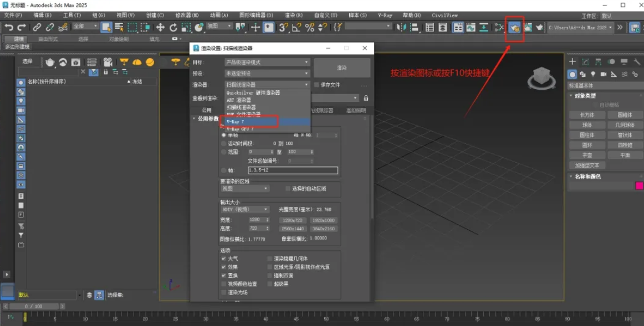Open the Create tab plus icon

click(x=572, y=61)
